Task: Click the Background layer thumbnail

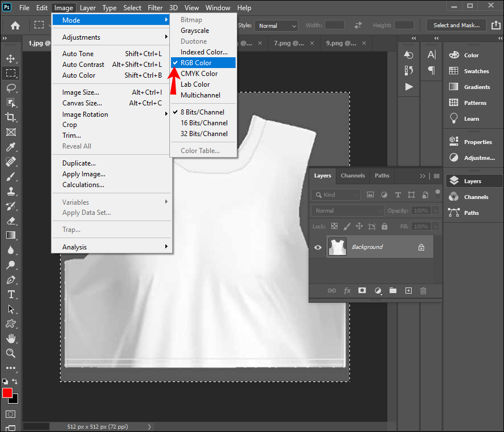Action: pyautogui.click(x=338, y=247)
